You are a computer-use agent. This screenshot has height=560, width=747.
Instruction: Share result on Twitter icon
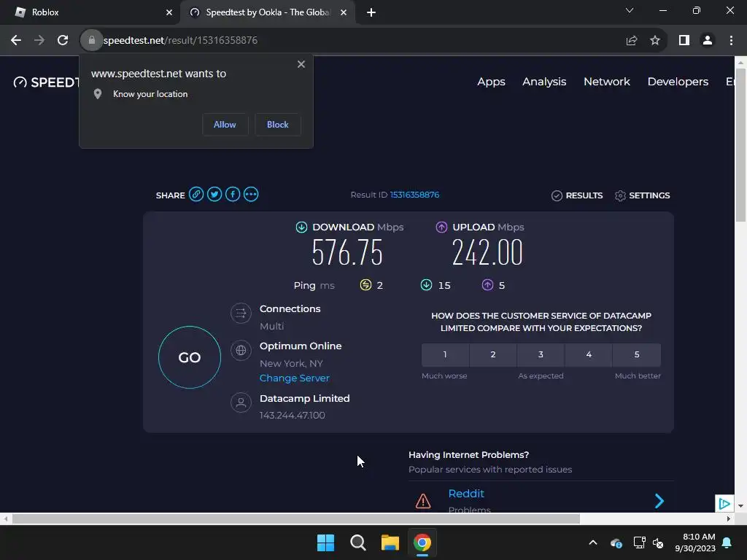click(214, 194)
